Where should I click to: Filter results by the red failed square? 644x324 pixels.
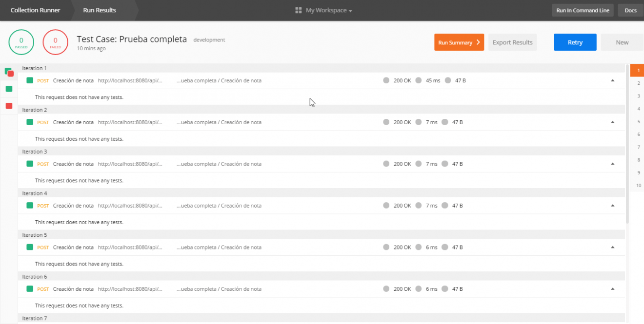[x=9, y=106]
